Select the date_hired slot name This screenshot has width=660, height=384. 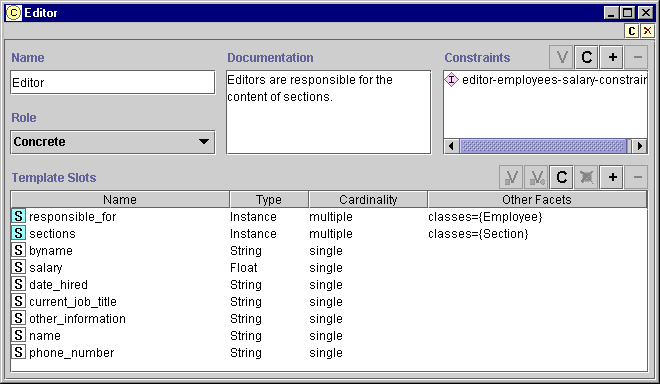[x=59, y=285]
